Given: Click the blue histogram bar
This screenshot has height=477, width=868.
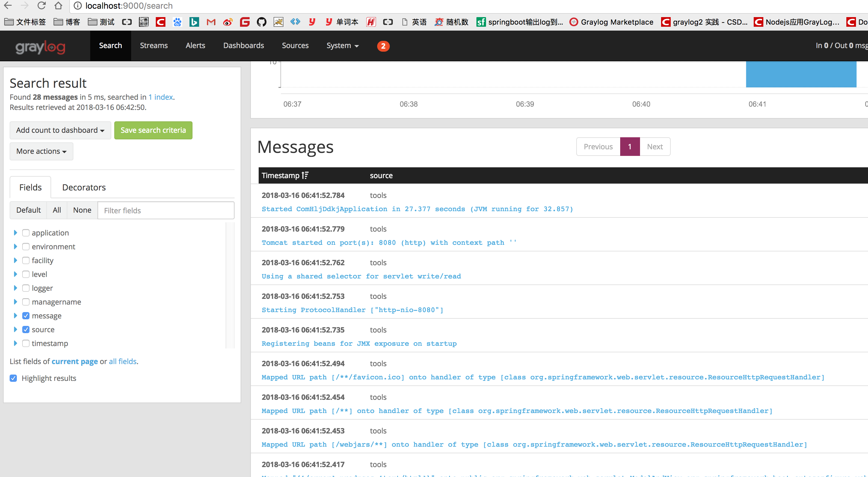Looking at the screenshot, I should coord(801,74).
